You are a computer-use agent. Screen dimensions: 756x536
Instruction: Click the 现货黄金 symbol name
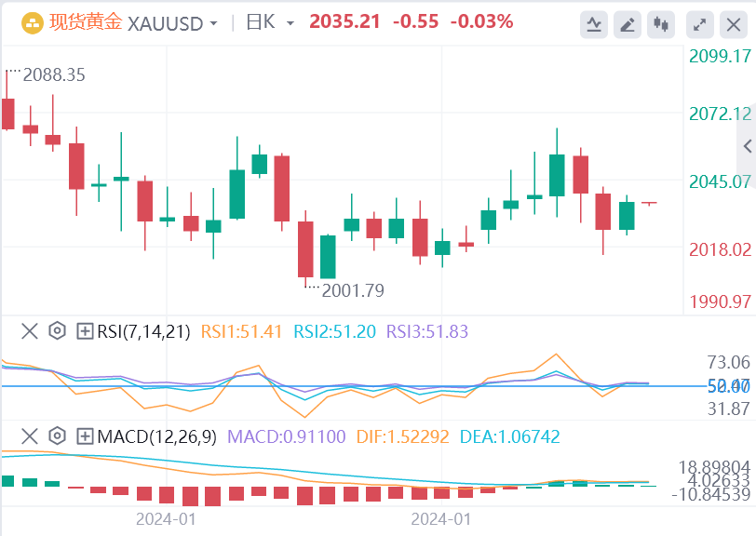coord(85,22)
